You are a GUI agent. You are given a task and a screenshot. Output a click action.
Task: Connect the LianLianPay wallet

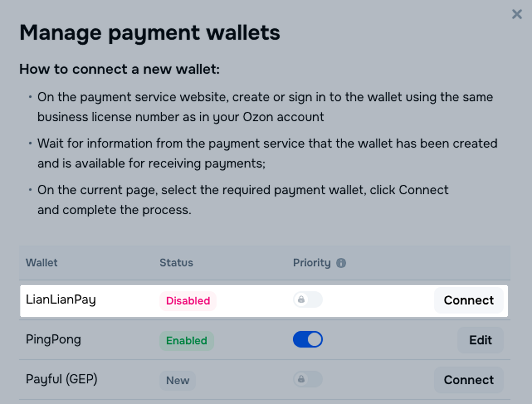tap(468, 300)
